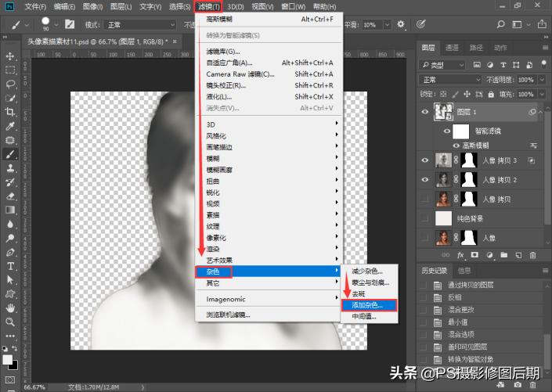Show the 人像 拷贝 layer
The height and width of the screenshot is (392, 552).
[425, 200]
